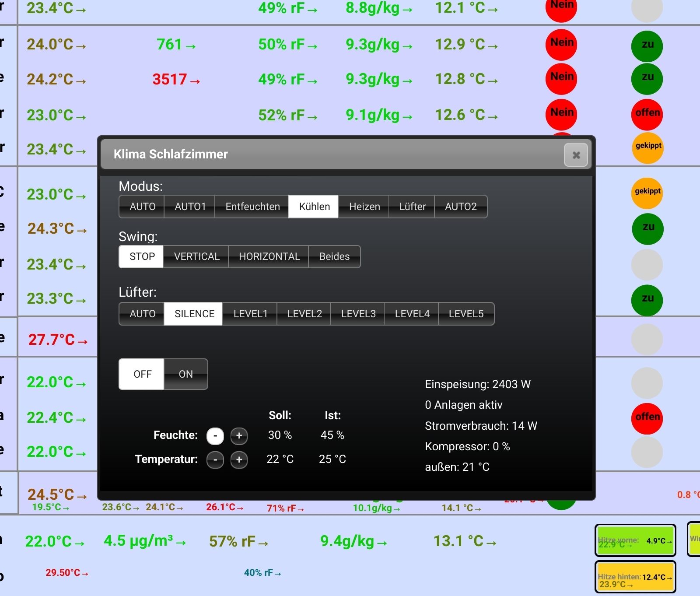Switch mode to Heizen

click(364, 207)
